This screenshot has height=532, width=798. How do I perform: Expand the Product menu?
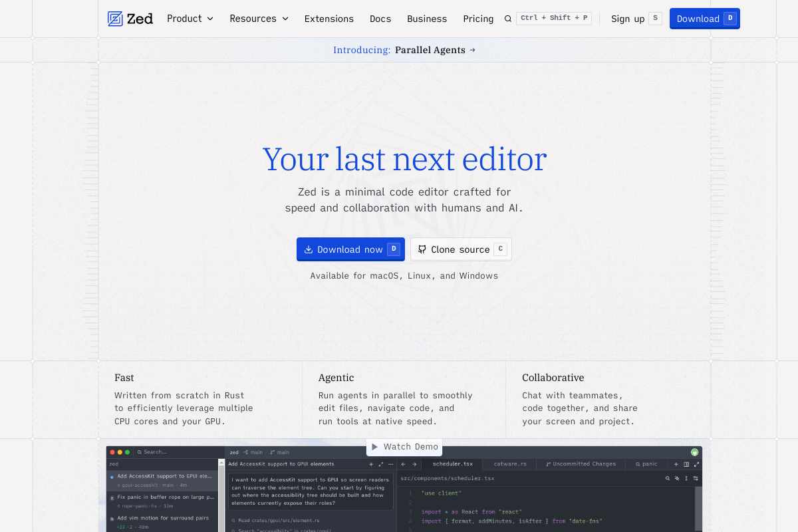pos(190,19)
